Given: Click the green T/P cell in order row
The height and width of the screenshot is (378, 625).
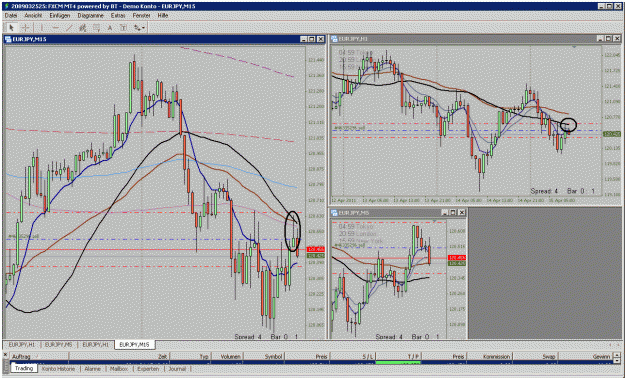Looking at the screenshot, I should point(399,362).
